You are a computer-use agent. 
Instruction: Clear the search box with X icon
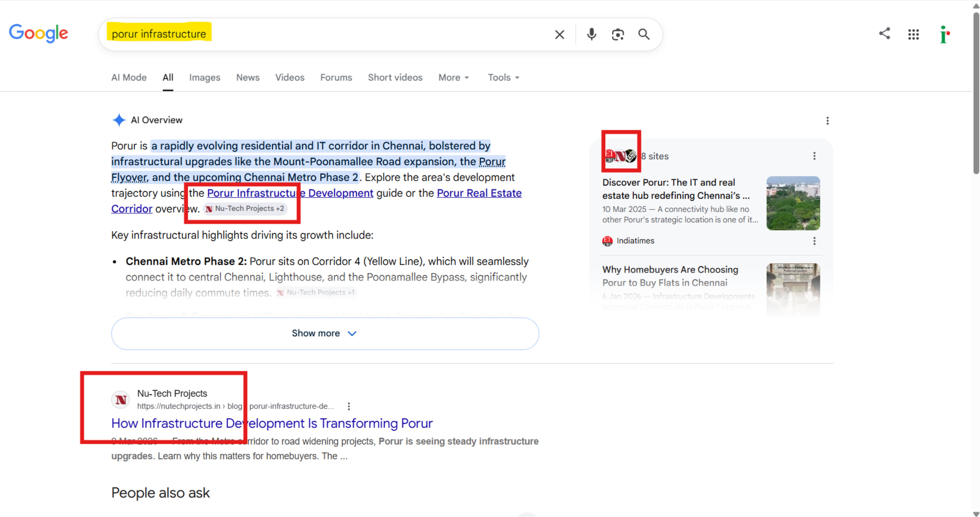(559, 35)
